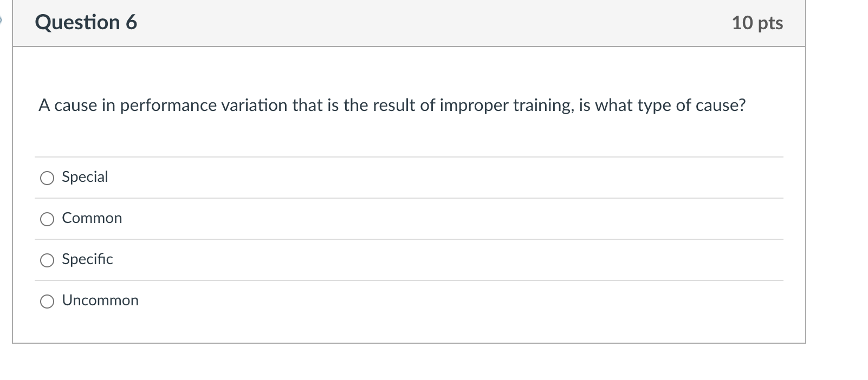Click the Special answer label
This screenshot has height=380, width=868.
(x=85, y=177)
